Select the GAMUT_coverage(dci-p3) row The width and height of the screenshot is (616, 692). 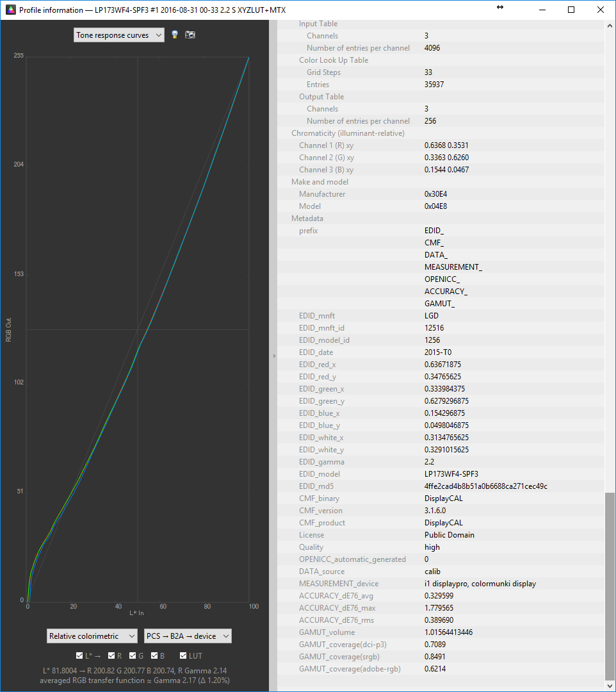tap(441, 645)
